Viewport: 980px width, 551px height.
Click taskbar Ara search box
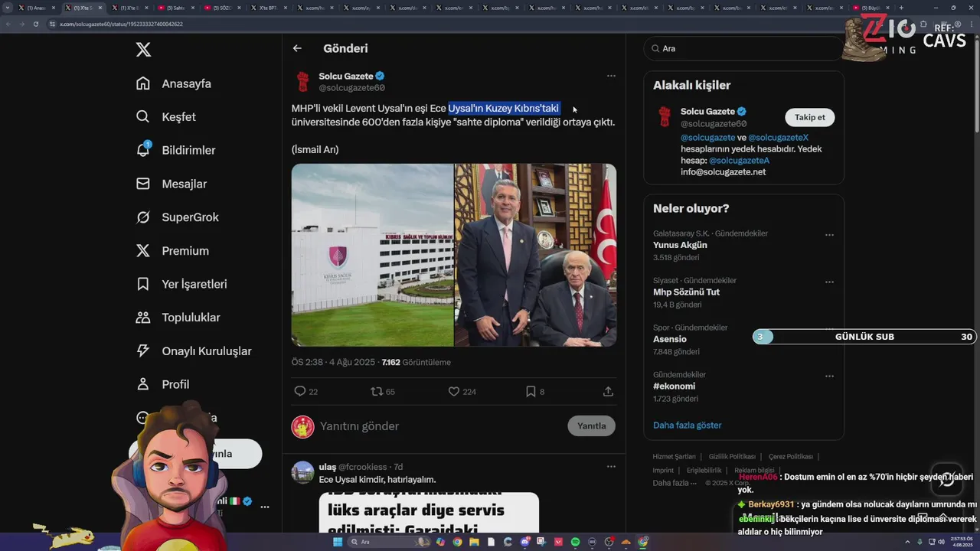389,542
